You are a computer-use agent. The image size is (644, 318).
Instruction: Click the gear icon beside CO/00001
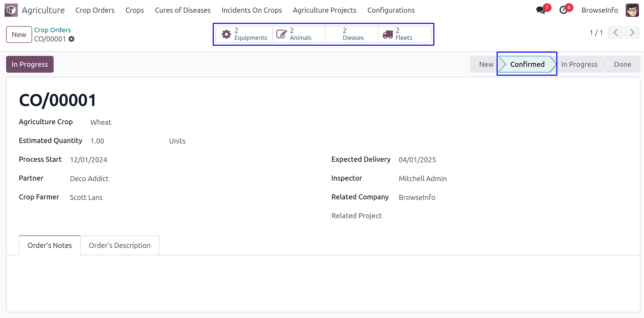(x=71, y=39)
